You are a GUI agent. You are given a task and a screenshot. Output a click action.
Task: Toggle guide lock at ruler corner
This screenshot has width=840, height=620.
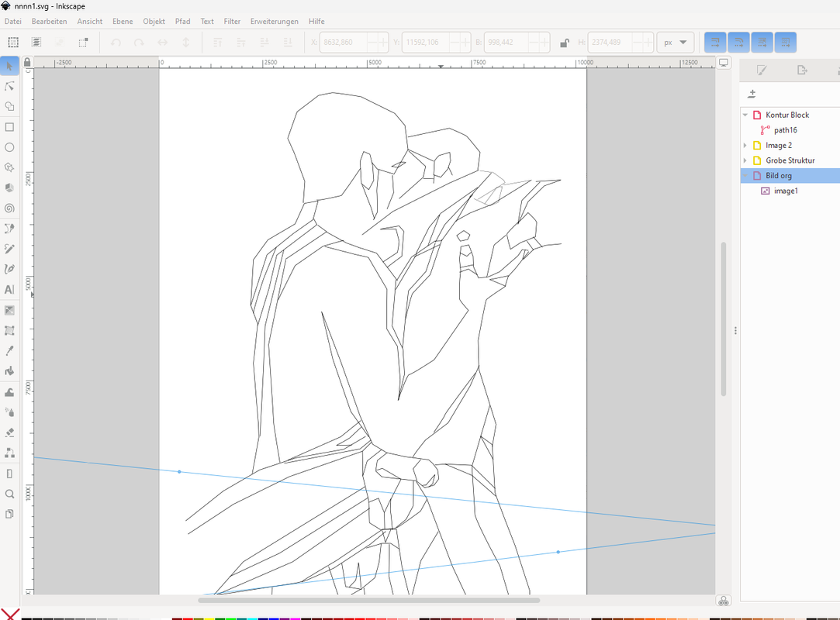tap(27, 63)
